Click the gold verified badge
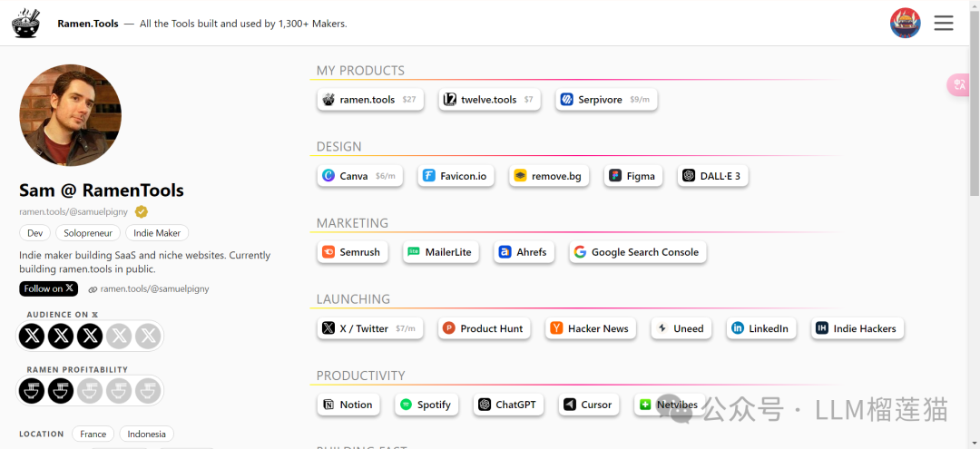The width and height of the screenshot is (980, 449). (x=142, y=211)
